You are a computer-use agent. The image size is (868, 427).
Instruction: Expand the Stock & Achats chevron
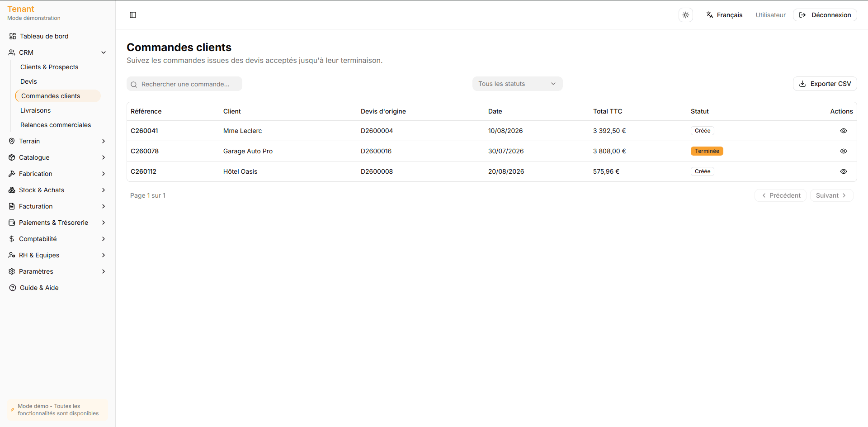pyautogui.click(x=104, y=190)
